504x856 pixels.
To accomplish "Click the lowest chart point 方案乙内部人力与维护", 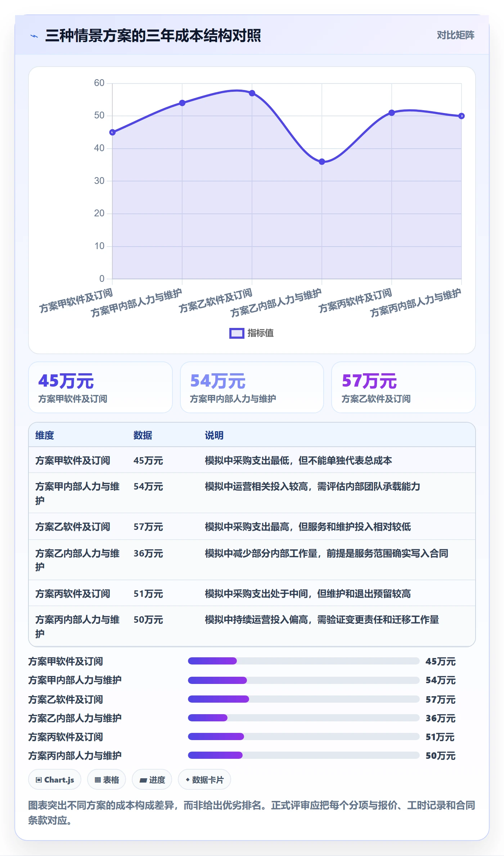I will [x=322, y=162].
